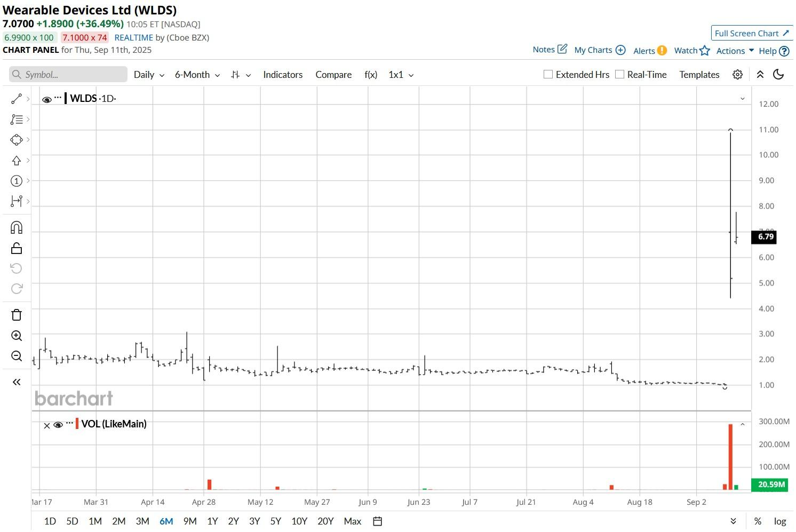Screen dimensions: 796x532
Task: Select the 1D time range
Action: [x=50, y=521]
